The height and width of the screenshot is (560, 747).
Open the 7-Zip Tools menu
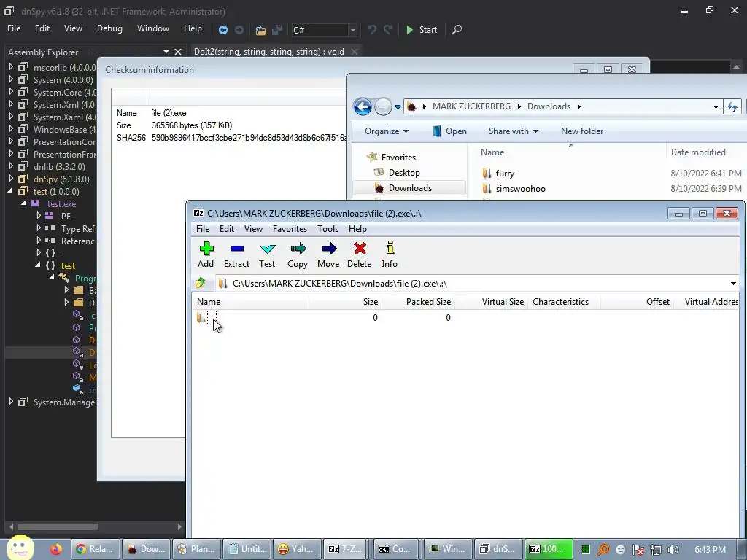(328, 228)
